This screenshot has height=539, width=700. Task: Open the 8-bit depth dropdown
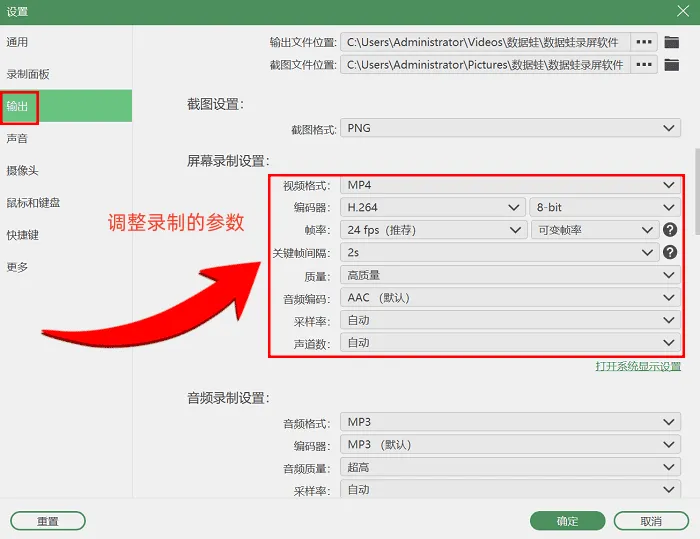pos(605,207)
